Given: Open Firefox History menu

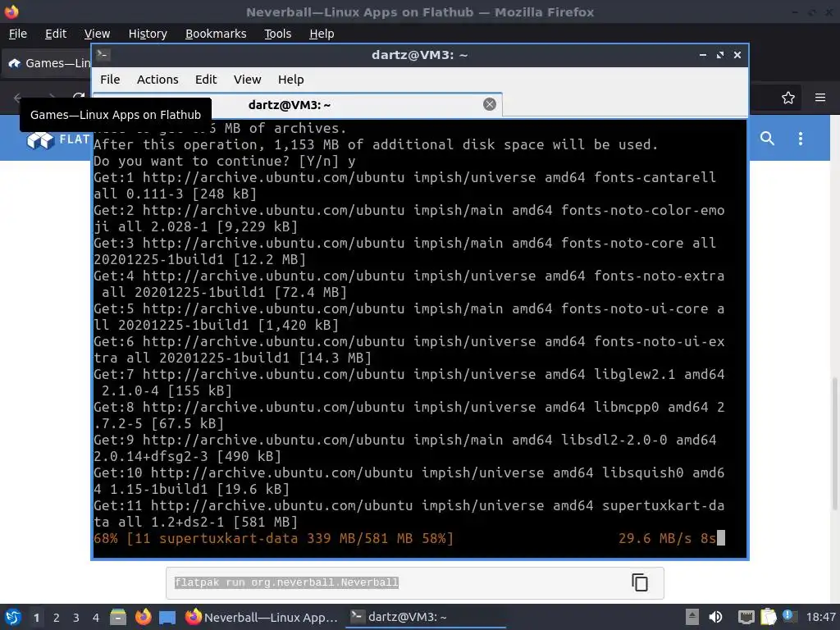Looking at the screenshot, I should click(x=148, y=34).
